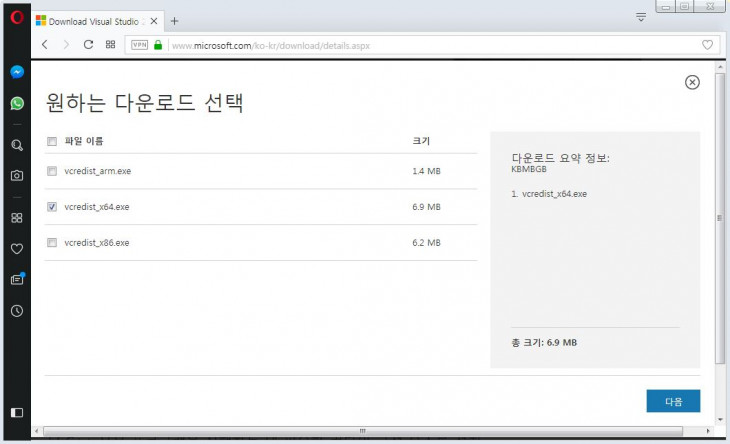
Task: Select the Download Visual Studio tab
Action: [x=97, y=21]
